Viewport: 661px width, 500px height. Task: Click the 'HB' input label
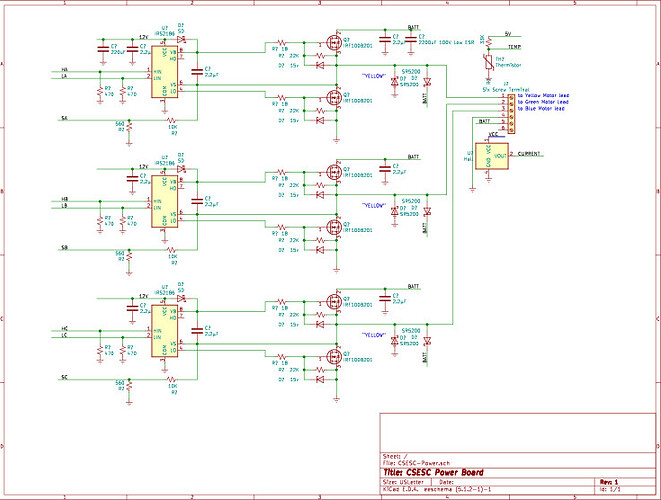click(x=64, y=199)
